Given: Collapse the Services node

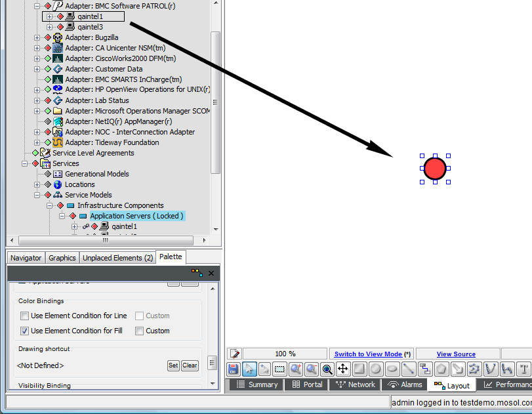Looking at the screenshot, I should click(24, 163).
